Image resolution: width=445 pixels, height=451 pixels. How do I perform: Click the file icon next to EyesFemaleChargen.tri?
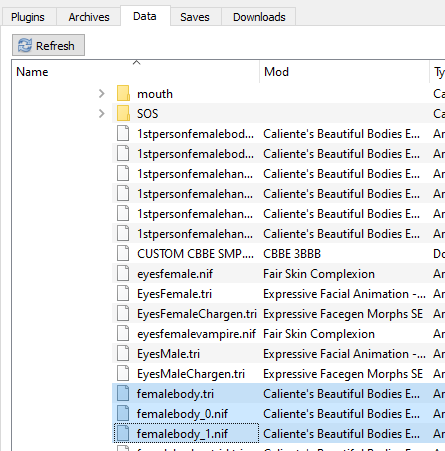[x=123, y=313]
